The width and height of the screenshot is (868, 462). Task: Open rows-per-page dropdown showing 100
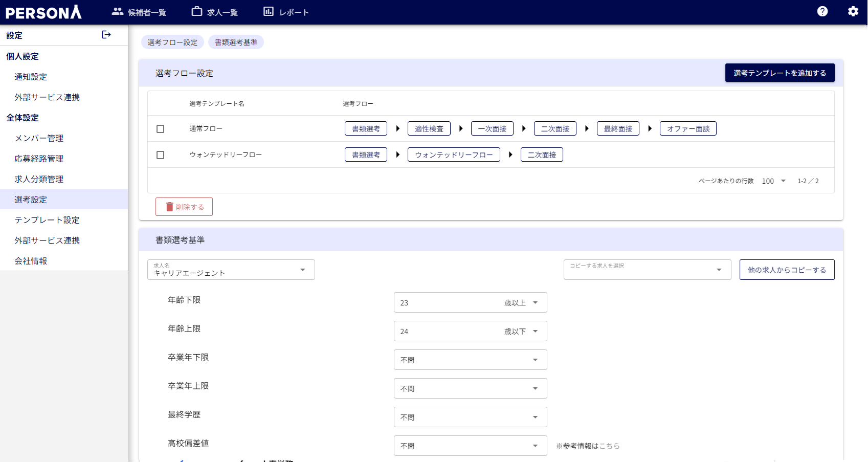[x=773, y=181]
